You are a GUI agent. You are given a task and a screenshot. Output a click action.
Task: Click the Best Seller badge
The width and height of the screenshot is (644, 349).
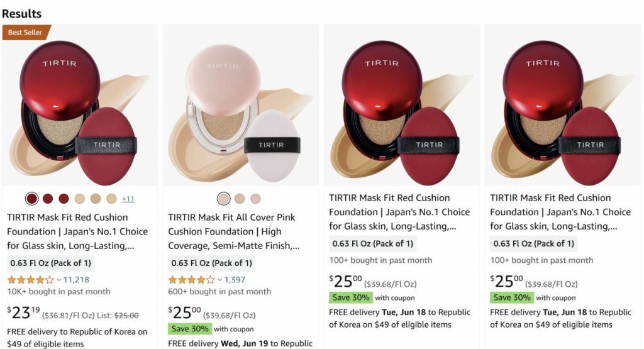click(25, 32)
